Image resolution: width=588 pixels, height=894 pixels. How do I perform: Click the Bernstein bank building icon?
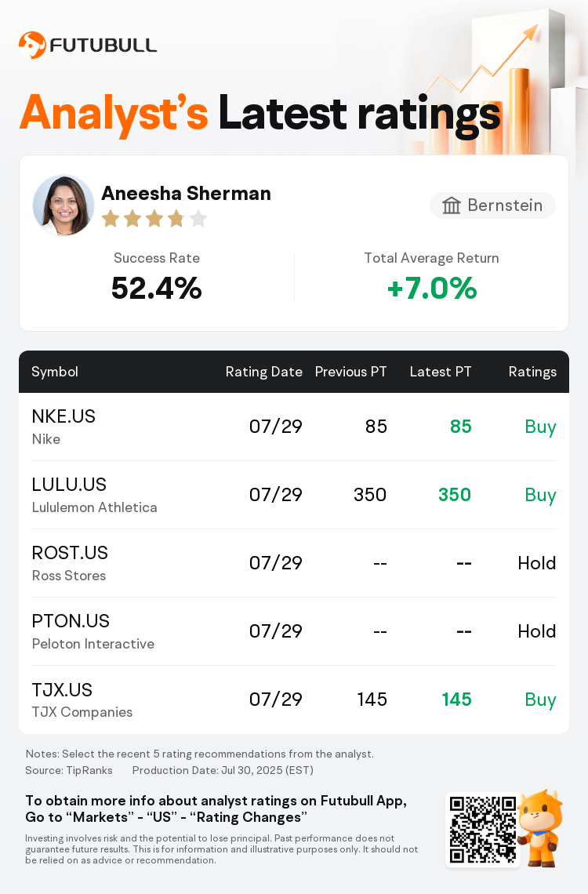pyautogui.click(x=452, y=205)
